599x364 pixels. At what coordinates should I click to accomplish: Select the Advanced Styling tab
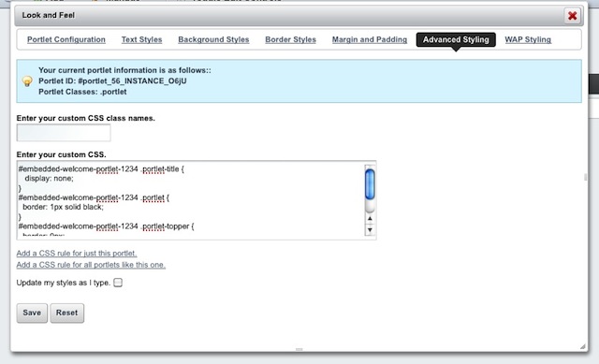(456, 39)
